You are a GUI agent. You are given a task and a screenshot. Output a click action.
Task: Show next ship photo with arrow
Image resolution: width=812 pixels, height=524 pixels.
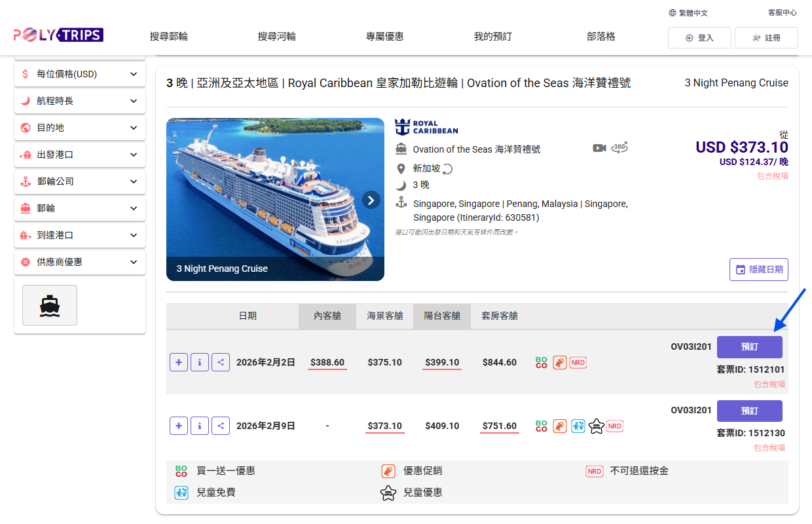pos(371,200)
